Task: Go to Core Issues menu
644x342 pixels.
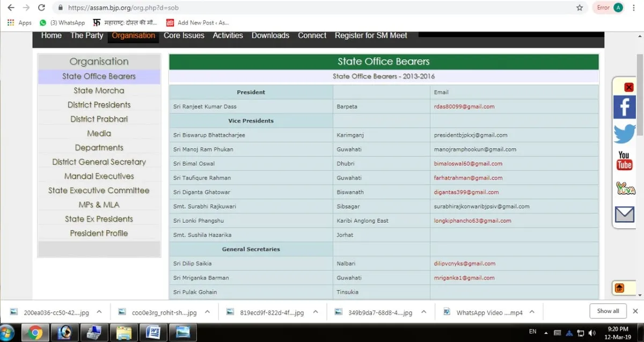Action: coord(184,35)
